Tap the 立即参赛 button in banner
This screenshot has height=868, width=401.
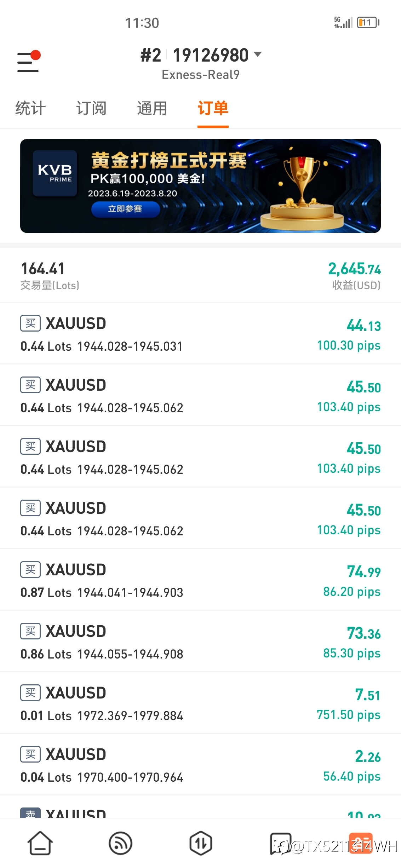[125, 209]
